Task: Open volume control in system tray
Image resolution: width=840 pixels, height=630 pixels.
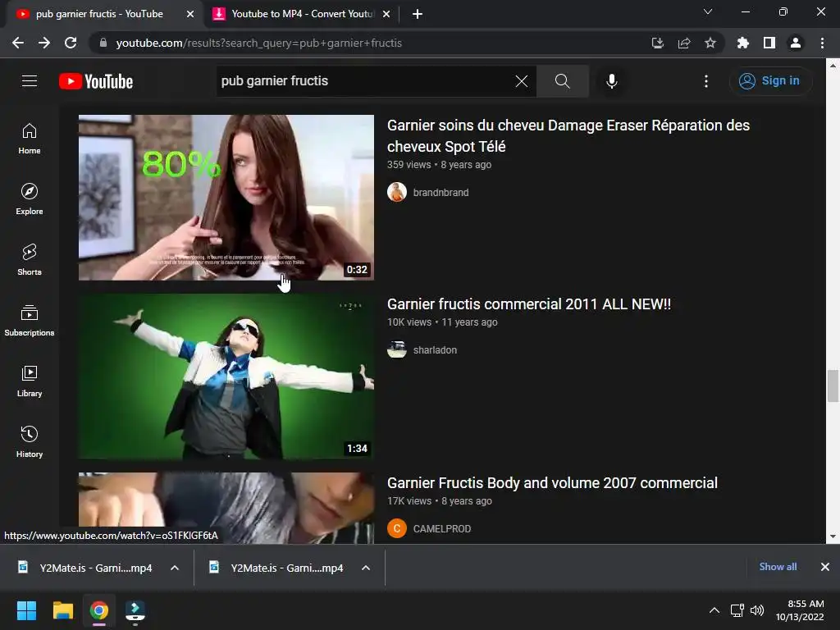Action: 757,610
